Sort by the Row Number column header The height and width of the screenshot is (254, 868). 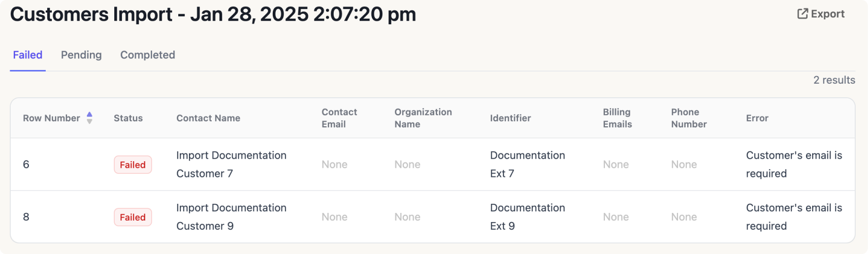click(x=51, y=118)
